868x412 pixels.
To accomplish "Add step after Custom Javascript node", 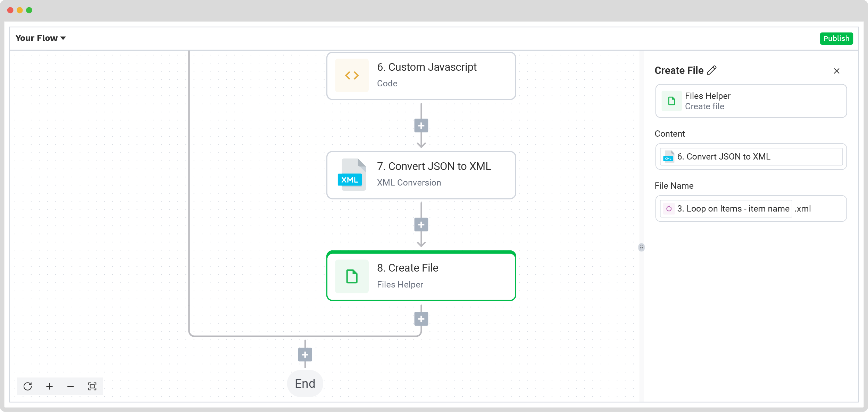I will coord(421,126).
